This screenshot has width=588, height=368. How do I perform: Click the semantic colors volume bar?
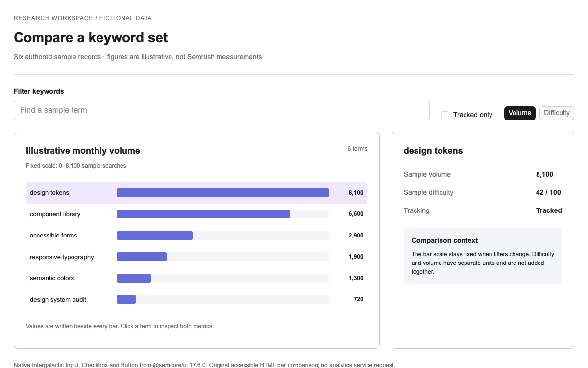pos(134,278)
